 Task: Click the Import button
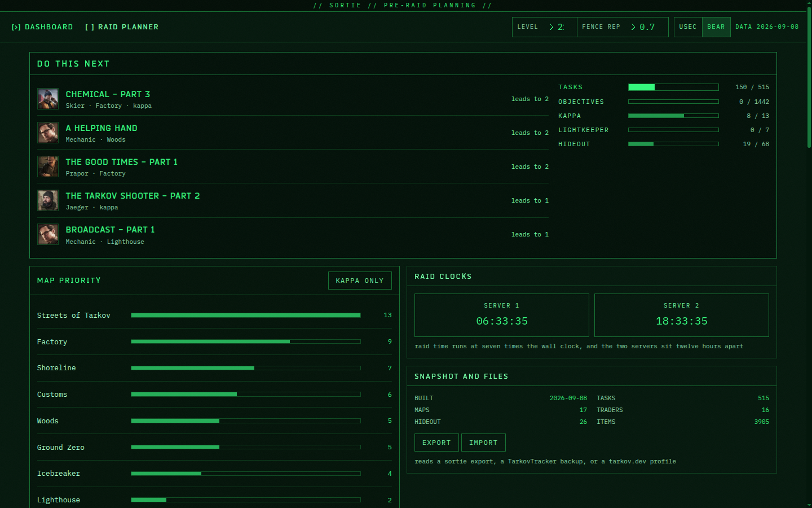(483, 443)
